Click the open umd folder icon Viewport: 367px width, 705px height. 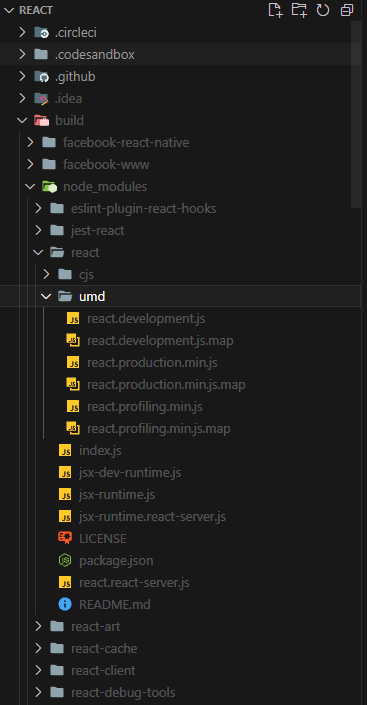pyautogui.click(x=65, y=297)
